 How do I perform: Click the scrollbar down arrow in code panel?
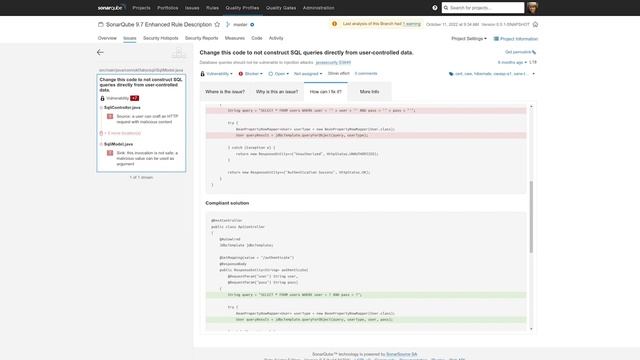(531, 329)
